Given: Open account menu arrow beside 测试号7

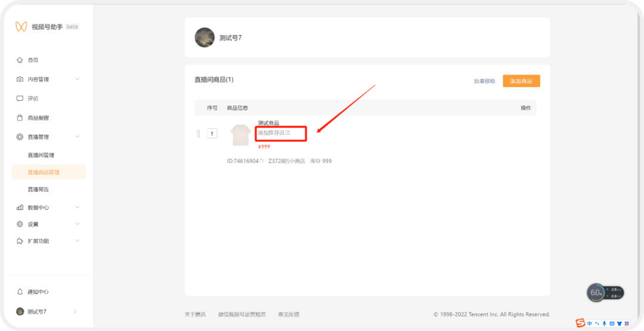Looking at the screenshot, I should [75, 312].
